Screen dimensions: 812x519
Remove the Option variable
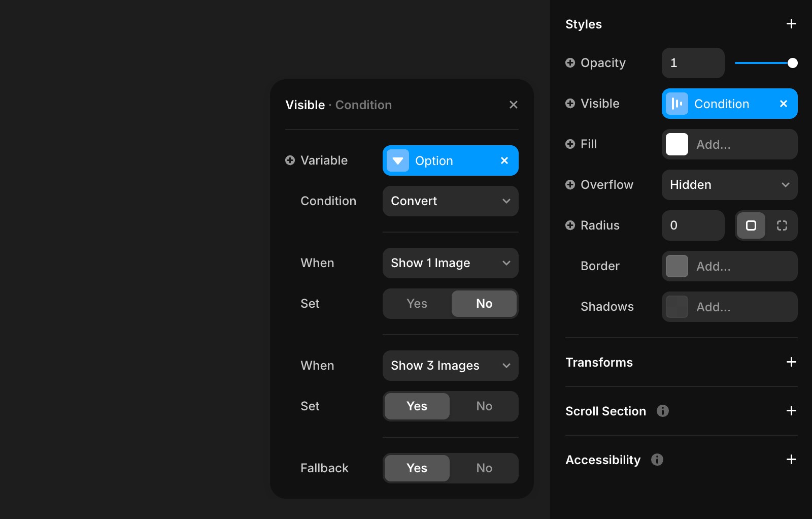(x=504, y=160)
